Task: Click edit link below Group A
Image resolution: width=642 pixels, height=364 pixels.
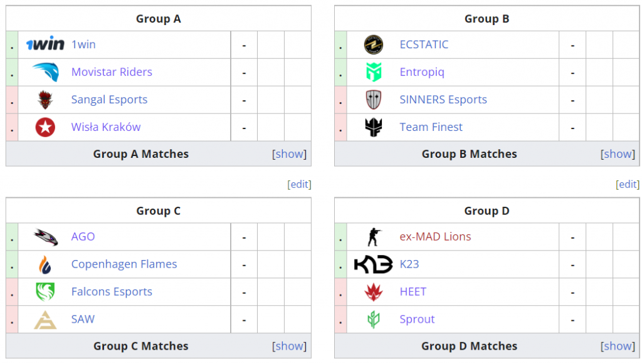Action: click(299, 184)
